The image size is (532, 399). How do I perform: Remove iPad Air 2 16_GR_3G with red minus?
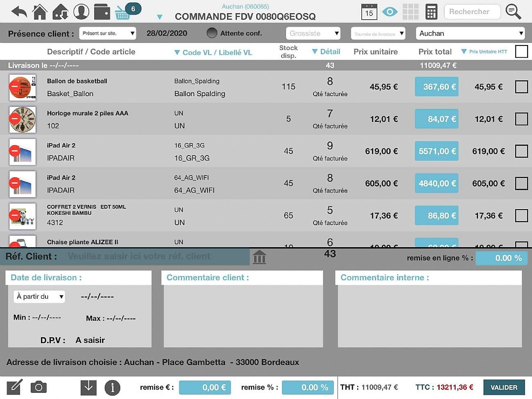(x=15, y=151)
